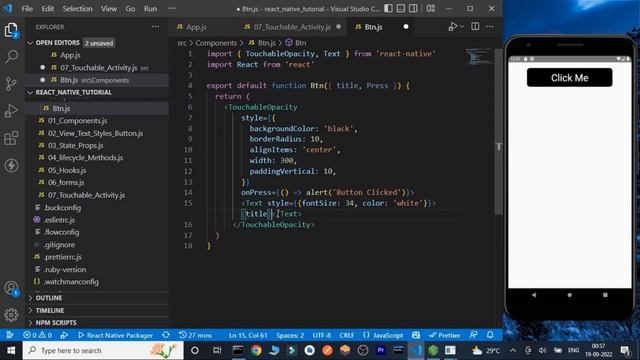Open the Explorer view in activity bar
640x360 pixels.
[x=11, y=30]
